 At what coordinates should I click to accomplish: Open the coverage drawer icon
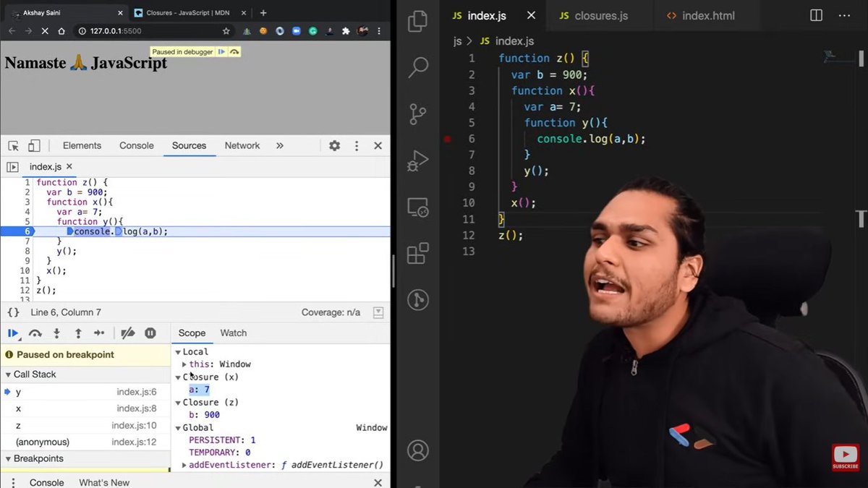pyautogui.click(x=378, y=312)
